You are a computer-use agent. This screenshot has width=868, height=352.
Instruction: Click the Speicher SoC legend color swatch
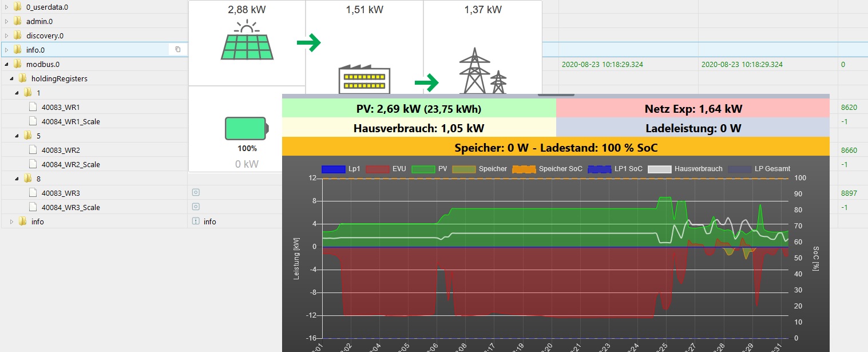click(524, 169)
